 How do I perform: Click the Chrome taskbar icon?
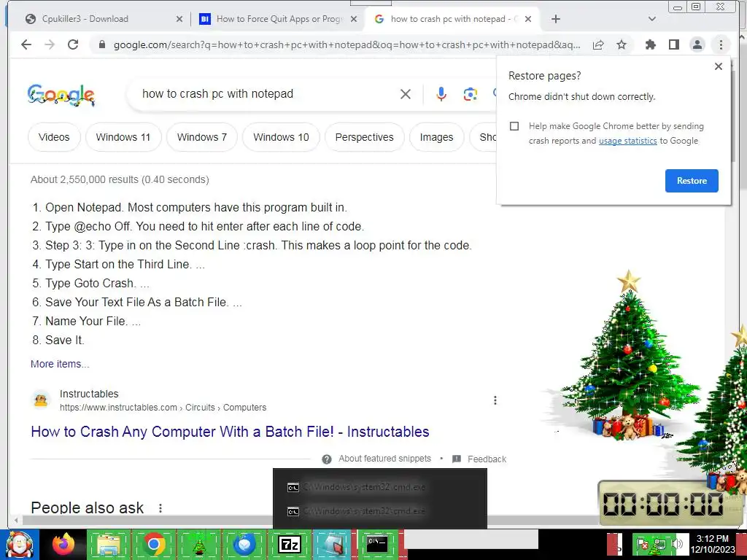tap(154, 544)
